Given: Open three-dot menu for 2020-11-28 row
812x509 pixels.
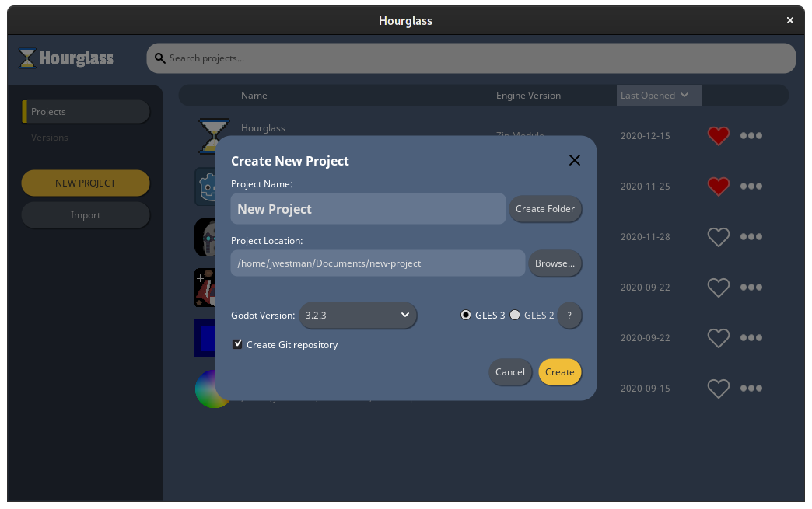Looking at the screenshot, I should pyautogui.click(x=751, y=237).
